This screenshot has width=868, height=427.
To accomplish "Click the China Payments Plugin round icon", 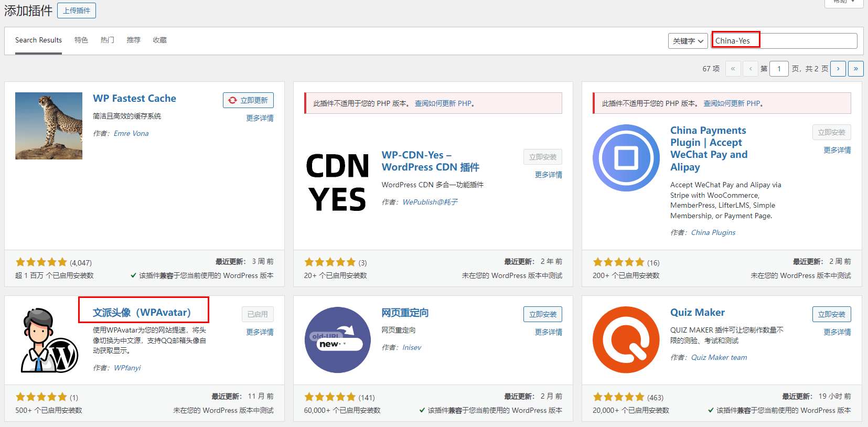I will (626, 158).
